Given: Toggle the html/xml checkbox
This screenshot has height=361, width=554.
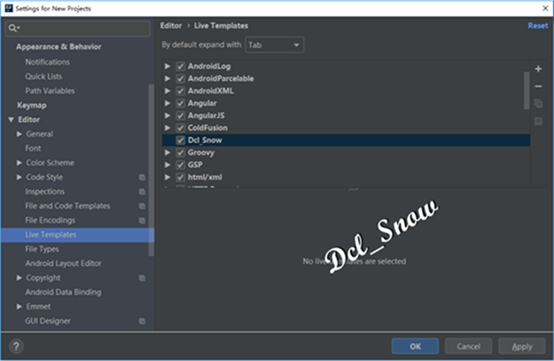Looking at the screenshot, I should click(181, 177).
